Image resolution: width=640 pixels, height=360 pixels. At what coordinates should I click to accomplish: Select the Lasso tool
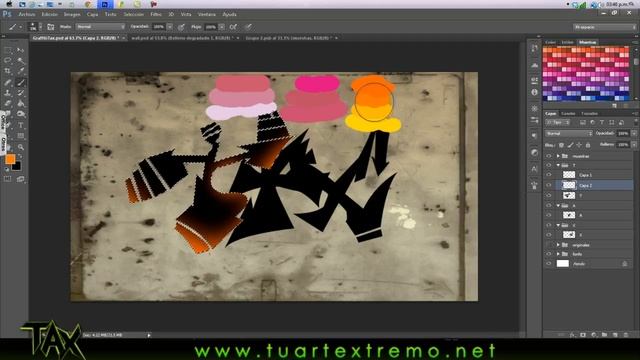[8, 60]
